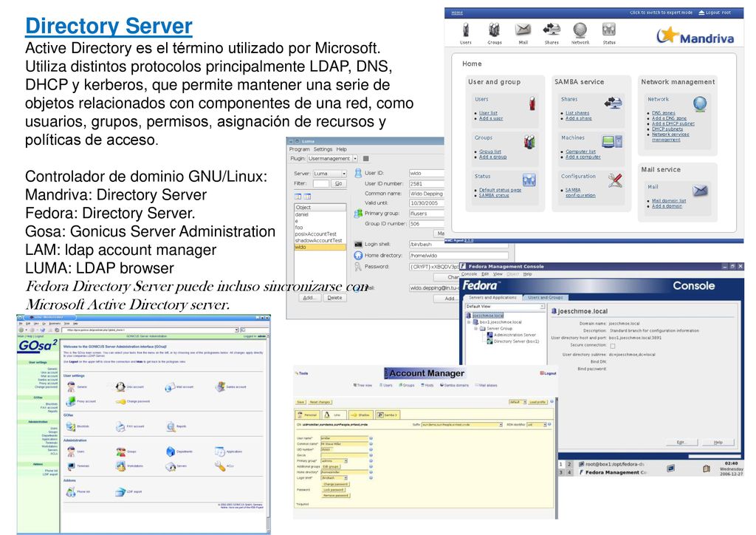This screenshot has height=535, width=756.
Task: Select the wido entry in Luma object list
Action: 320,247
